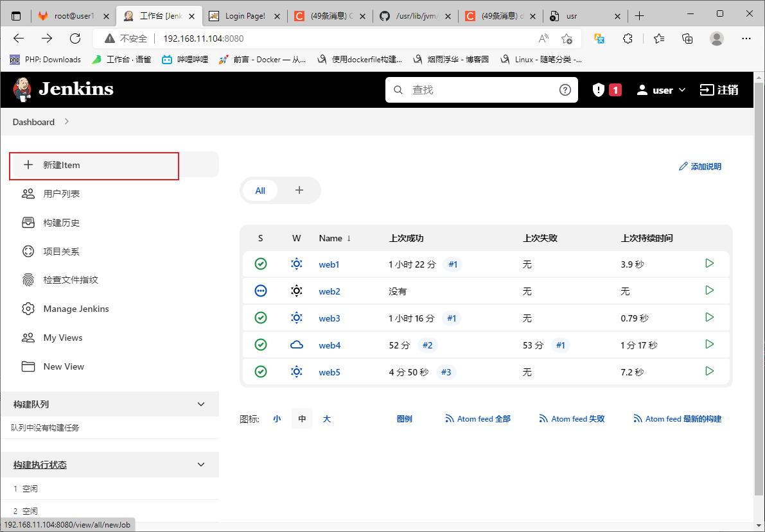Viewport: 765px width, 532px height.
Task: Open My Views in the sidebar
Action: [63, 338]
